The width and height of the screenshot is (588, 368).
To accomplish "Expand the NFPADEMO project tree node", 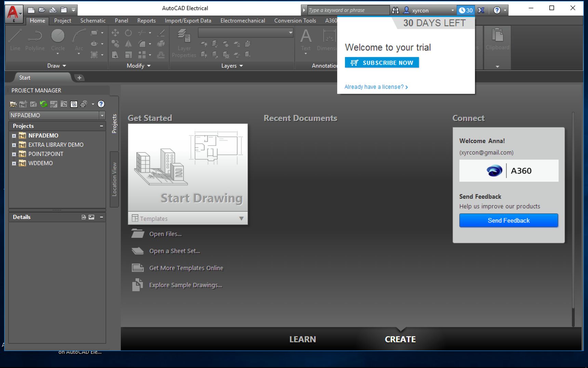I will (x=14, y=136).
